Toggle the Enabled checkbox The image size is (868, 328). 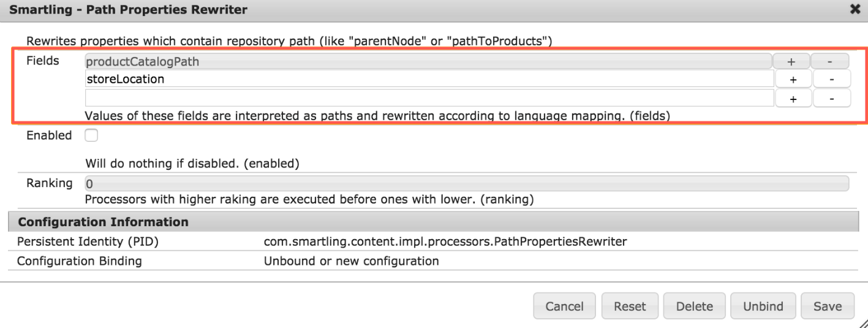tap(91, 135)
